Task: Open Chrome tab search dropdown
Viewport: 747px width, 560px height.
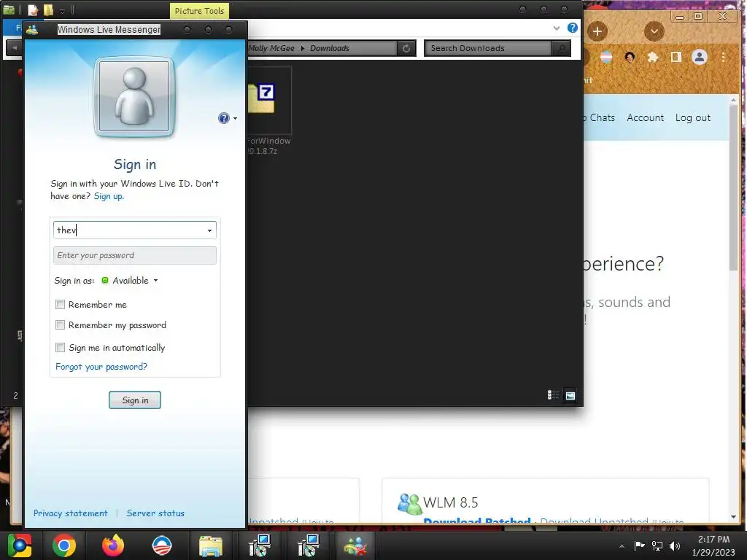Action: [x=654, y=31]
